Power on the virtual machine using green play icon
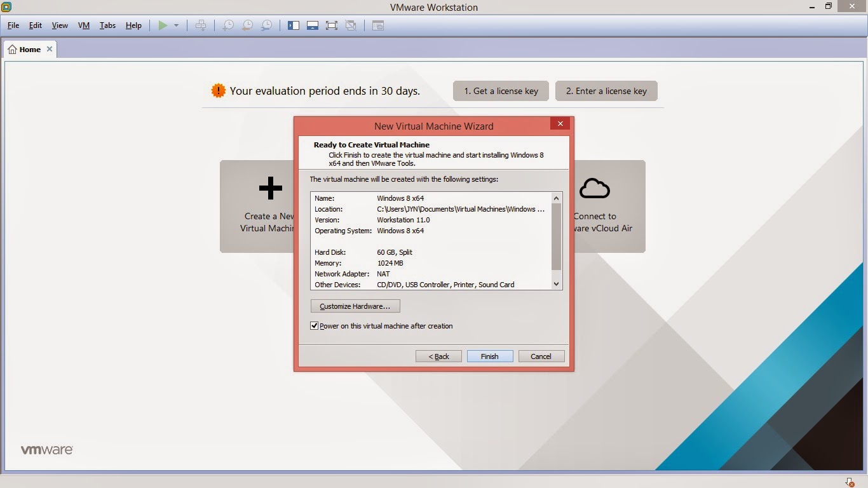Image resolution: width=868 pixels, height=488 pixels. (163, 25)
